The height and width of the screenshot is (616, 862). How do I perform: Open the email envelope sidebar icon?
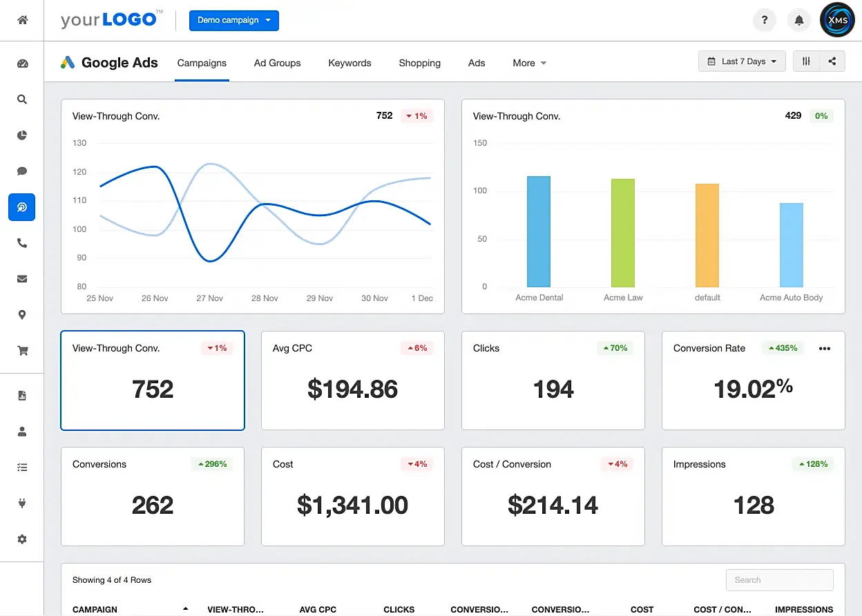22,279
